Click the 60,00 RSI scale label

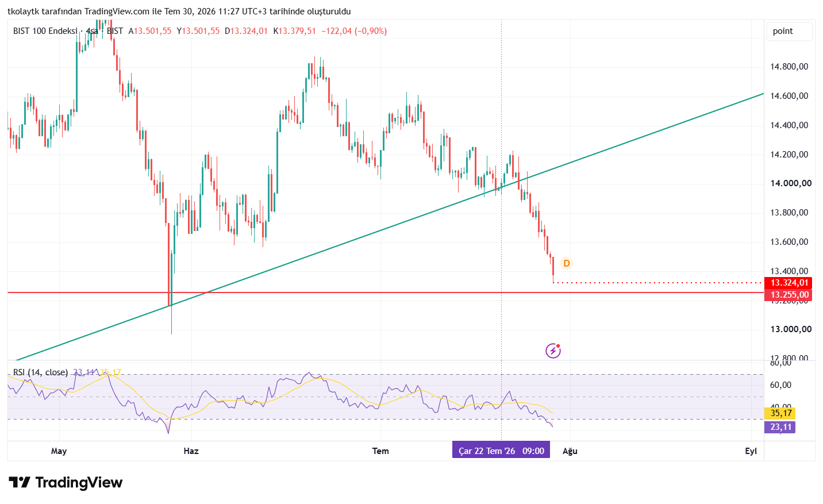pos(780,385)
